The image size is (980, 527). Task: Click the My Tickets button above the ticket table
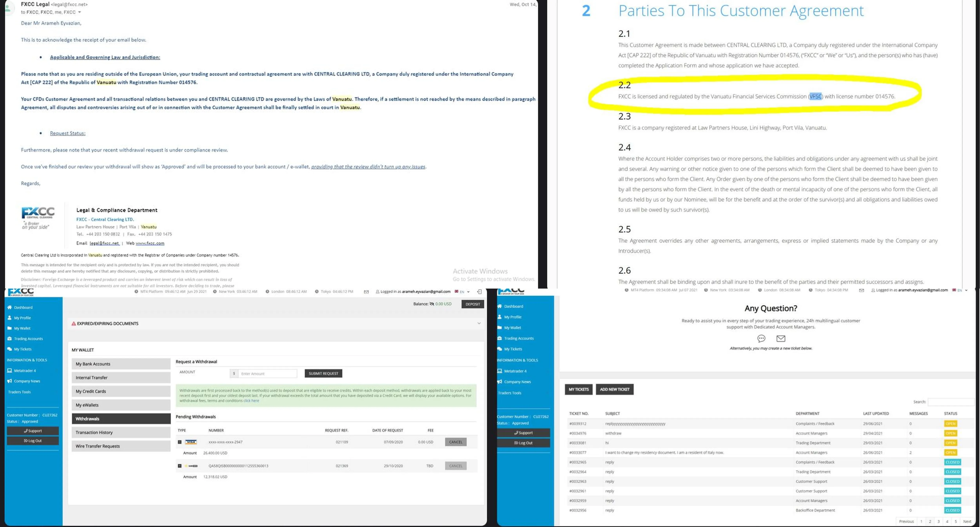[579, 389]
